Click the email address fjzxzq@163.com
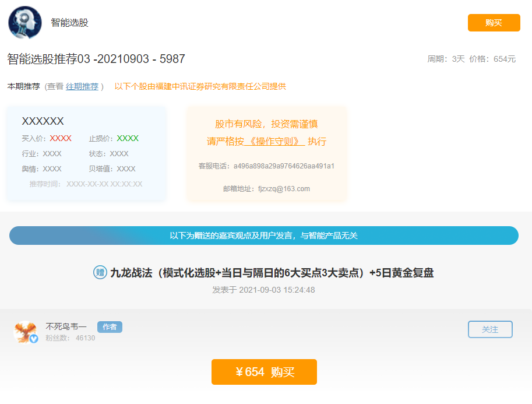Viewport: 532px width, 404px height. coord(284,189)
